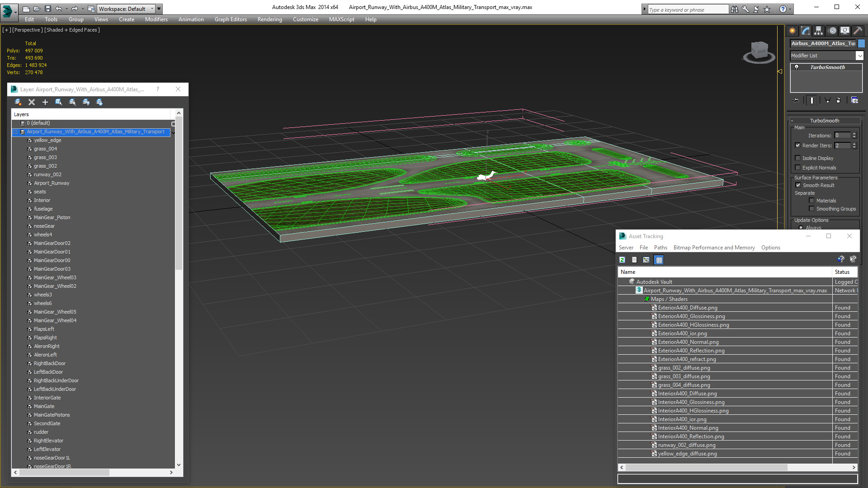
Task: Click the favorites star icon
Action: pos(767,9)
